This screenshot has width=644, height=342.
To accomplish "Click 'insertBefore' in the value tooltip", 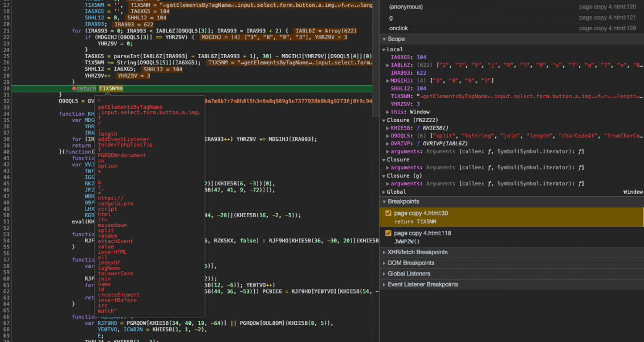I will 117,300.
